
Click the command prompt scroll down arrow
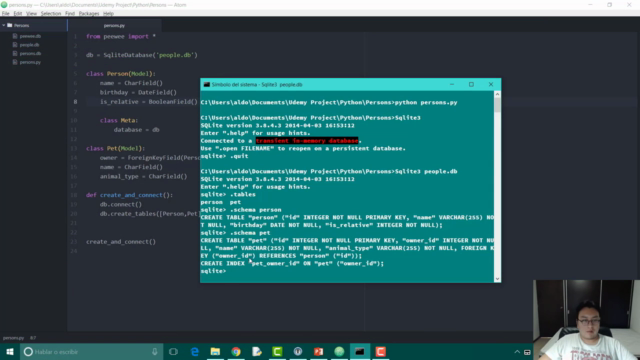497,279
